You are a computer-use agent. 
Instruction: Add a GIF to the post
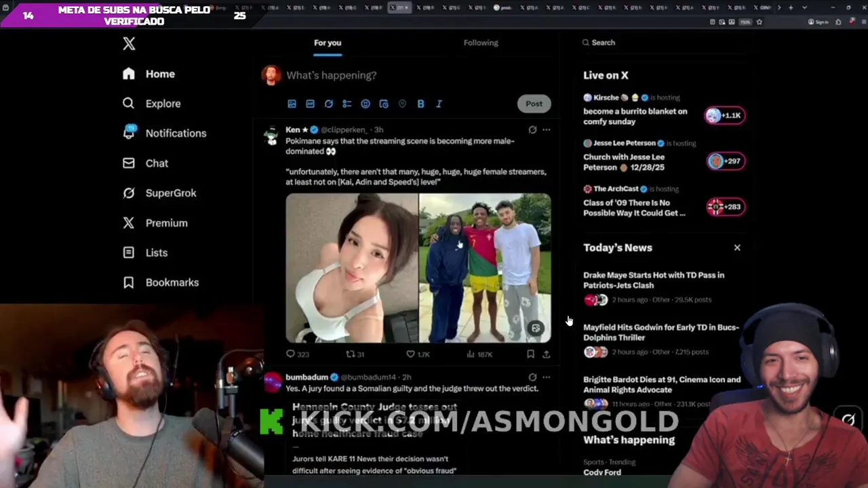tap(310, 104)
